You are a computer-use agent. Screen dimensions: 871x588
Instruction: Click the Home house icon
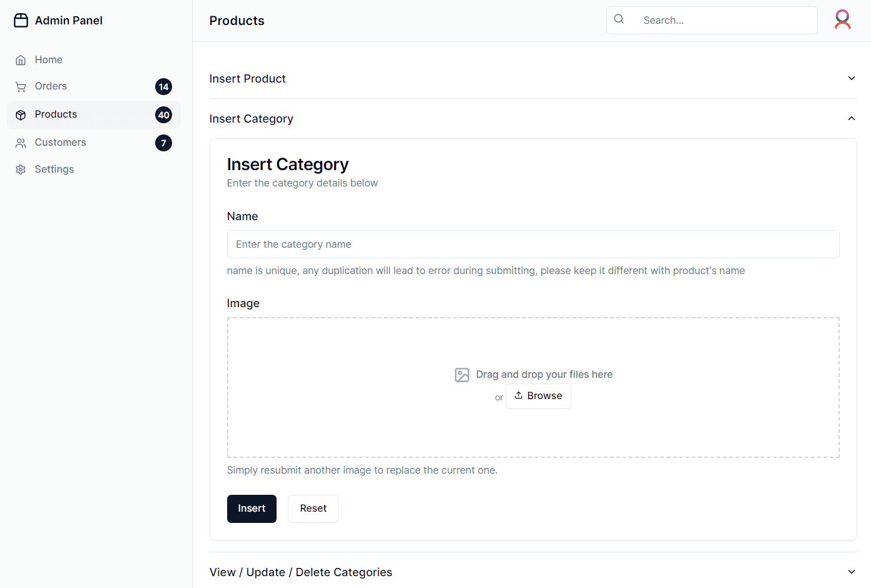point(21,60)
